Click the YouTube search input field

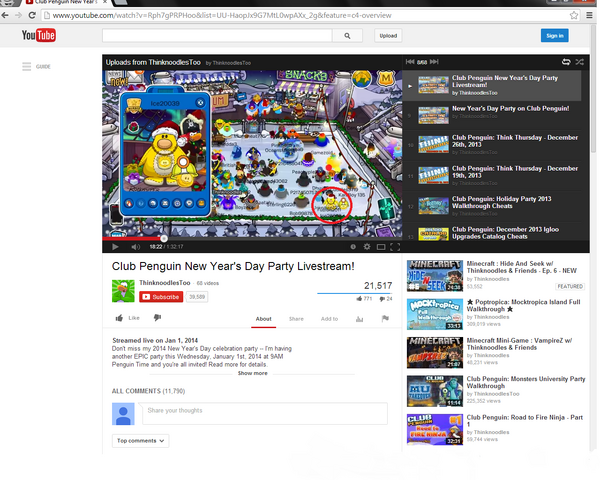coord(217,36)
